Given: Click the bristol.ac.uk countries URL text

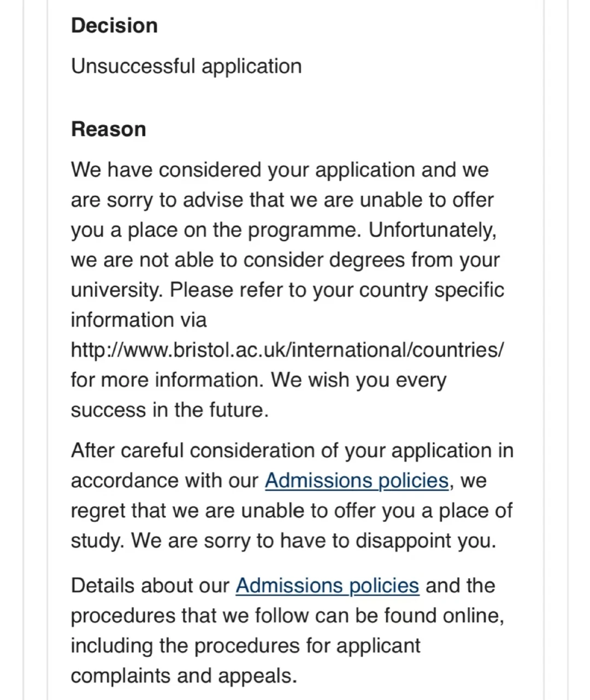Looking at the screenshot, I should point(287,350).
